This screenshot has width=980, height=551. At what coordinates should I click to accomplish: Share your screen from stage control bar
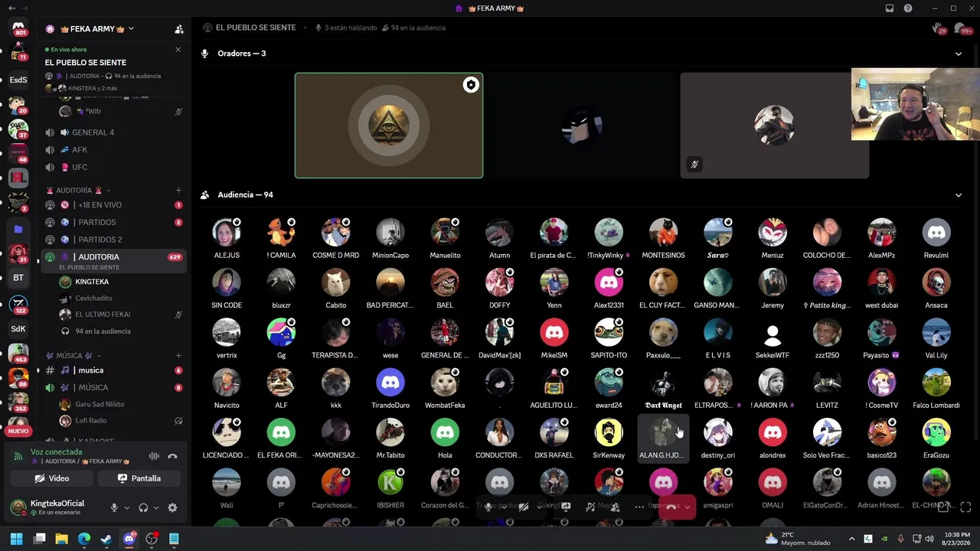click(x=566, y=506)
